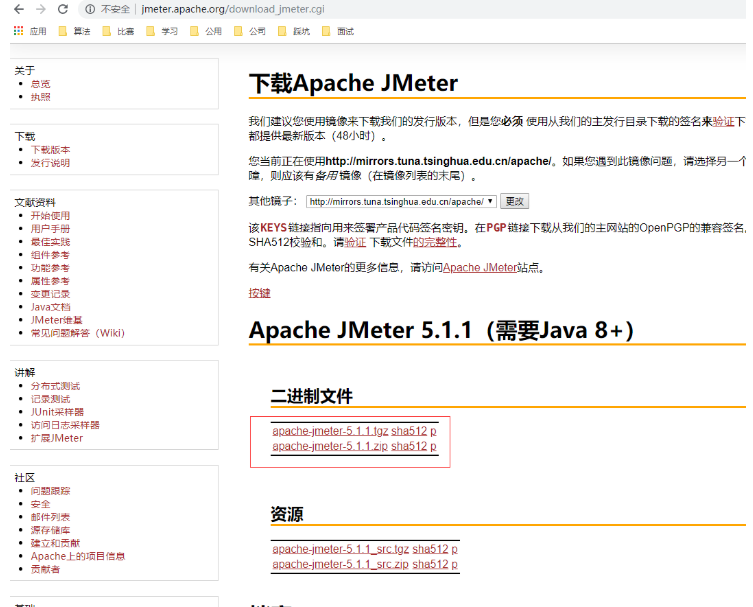The width and height of the screenshot is (753, 607).
Task: Open the JMeter维基 link
Action: (x=57, y=320)
